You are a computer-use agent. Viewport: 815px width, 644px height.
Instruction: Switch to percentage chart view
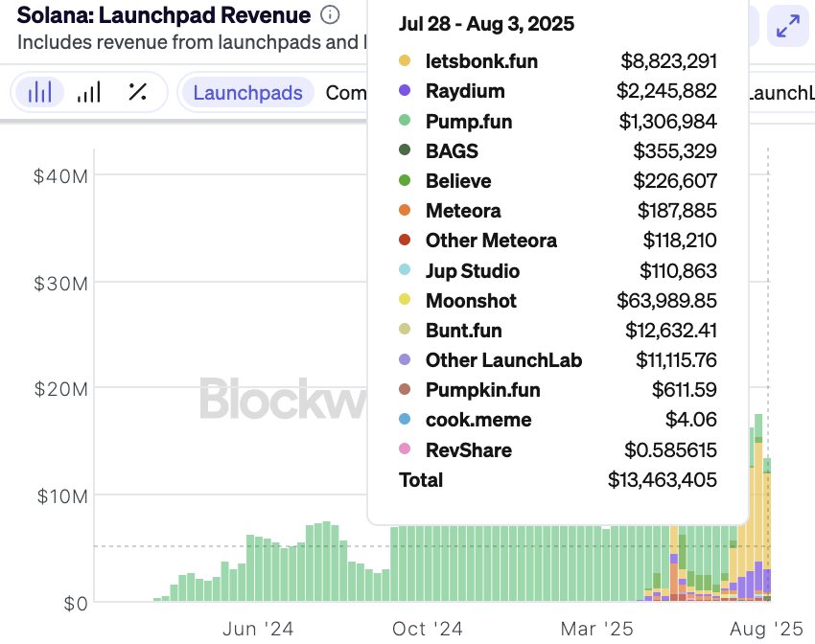coord(137,92)
